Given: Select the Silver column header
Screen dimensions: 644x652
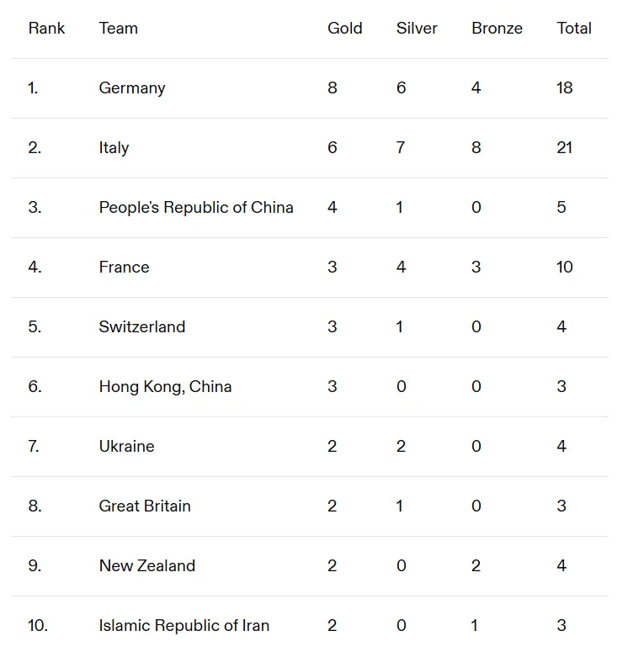Looking at the screenshot, I should [x=417, y=29].
